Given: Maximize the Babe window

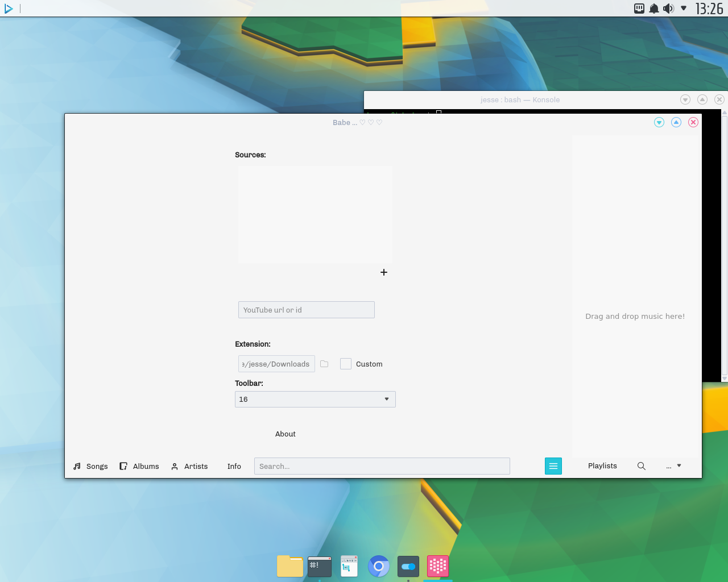Looking at the screenshot, I should point(676,122).
